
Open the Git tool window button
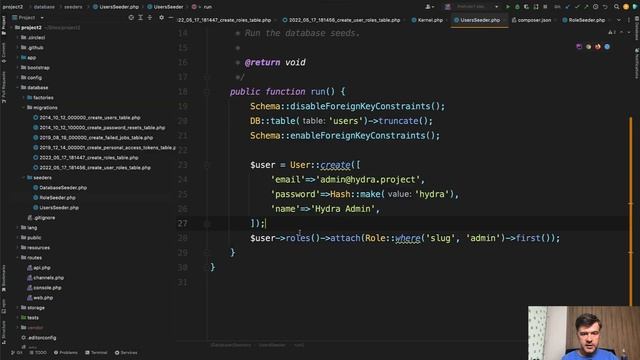click(17, 353)
